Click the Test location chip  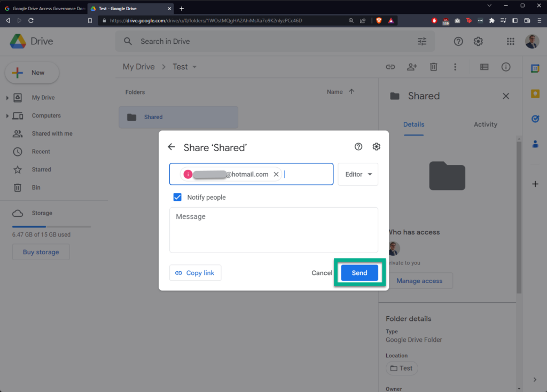[402, 368]
